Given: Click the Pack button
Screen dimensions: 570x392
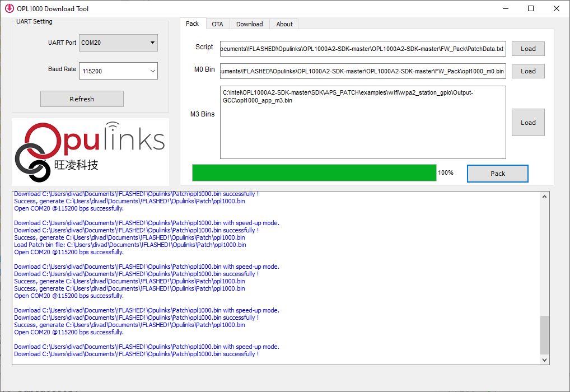Looking at the screenshot, I should point(498,174).
